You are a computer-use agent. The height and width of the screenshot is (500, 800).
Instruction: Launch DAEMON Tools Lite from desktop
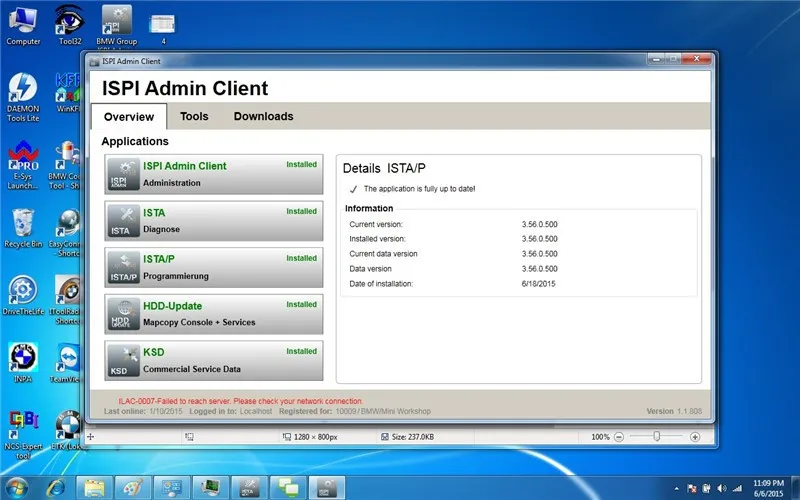click(23, 97)
